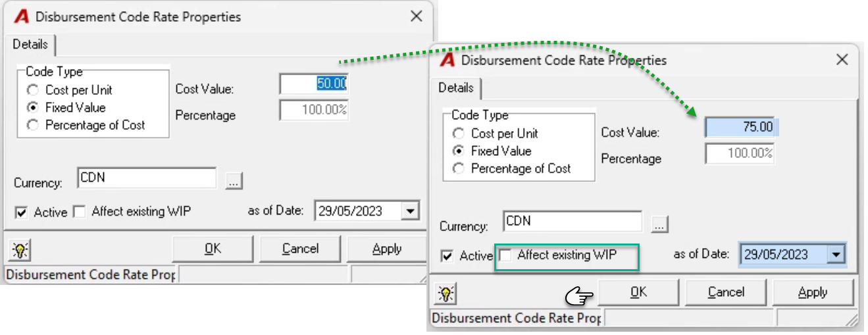
Task: Click Percentage field in left dialog
Action: pos(314,110)
